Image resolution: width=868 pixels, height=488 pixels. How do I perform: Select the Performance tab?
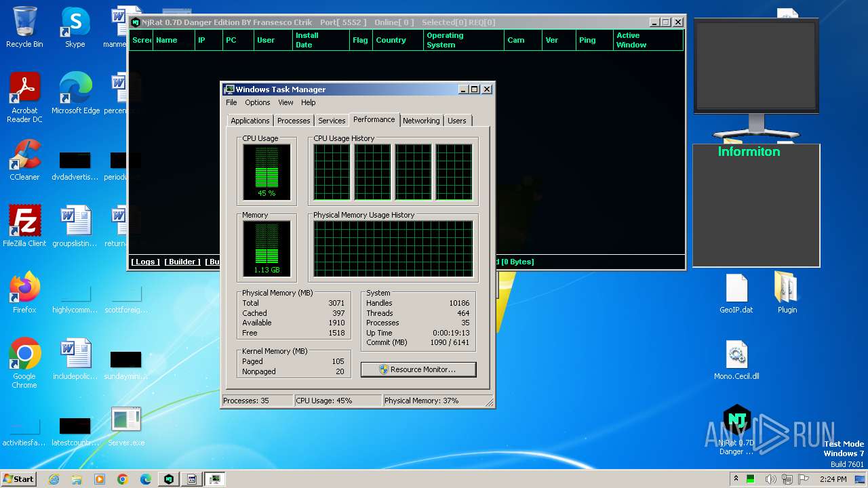tap(374, 119)
